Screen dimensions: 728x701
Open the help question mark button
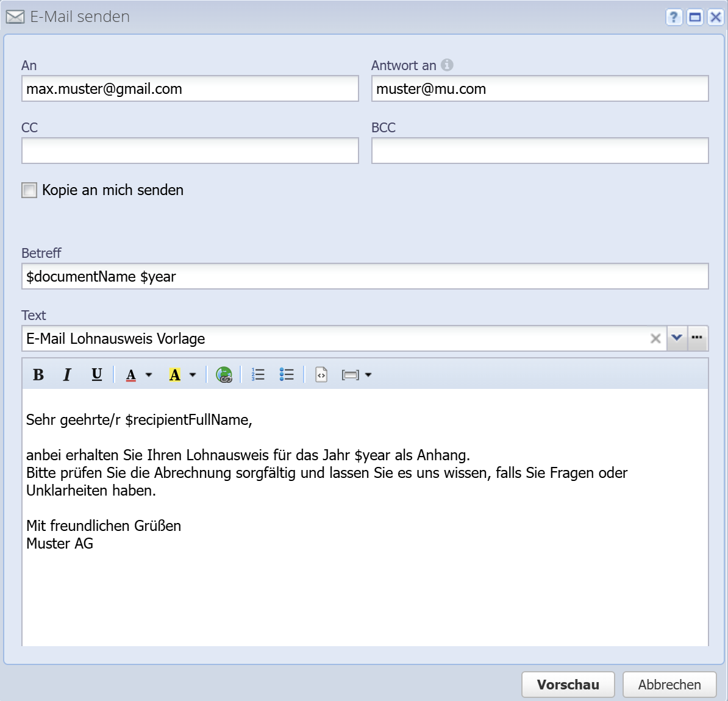pos(673,17)
